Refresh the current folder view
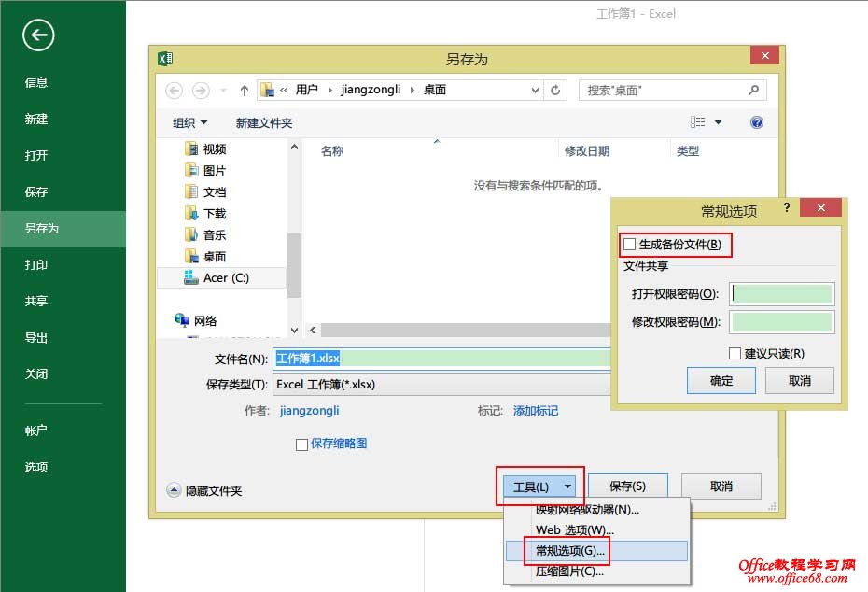 coord(555,90)
